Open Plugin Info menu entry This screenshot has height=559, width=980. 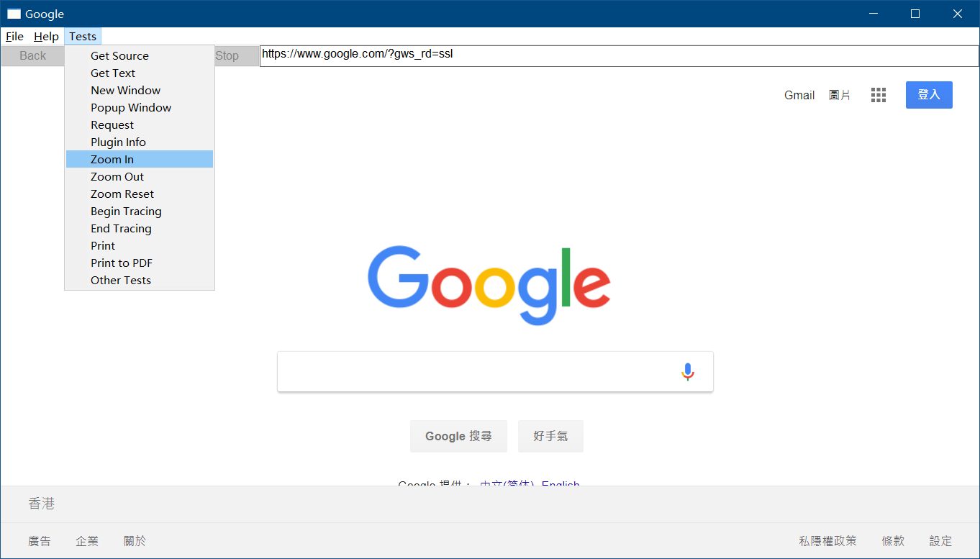coord(140,142)
